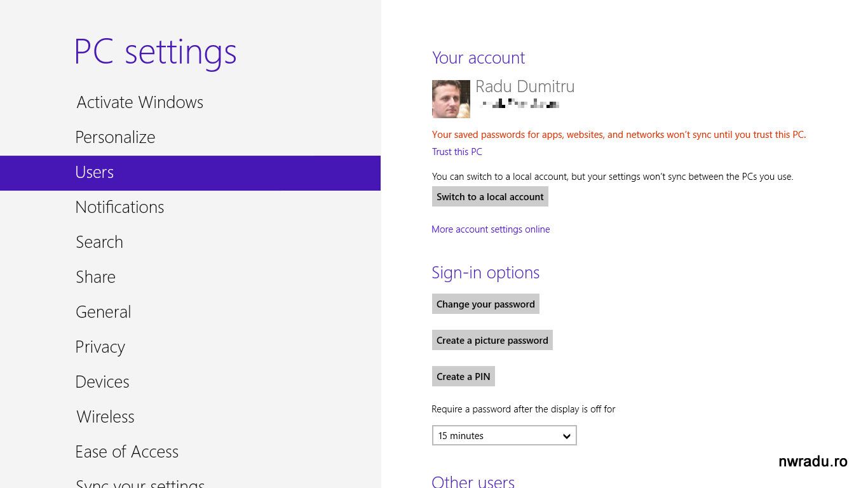This screenshot has width=868, height=488.
Task: Select Personalize in the sidebar
Action: [x=115, y=137]
